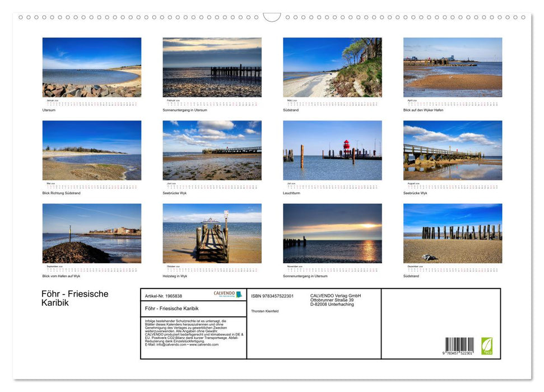544x392 pixels.
Task: Open the Januar mini calendar grid
Action: 91,104
